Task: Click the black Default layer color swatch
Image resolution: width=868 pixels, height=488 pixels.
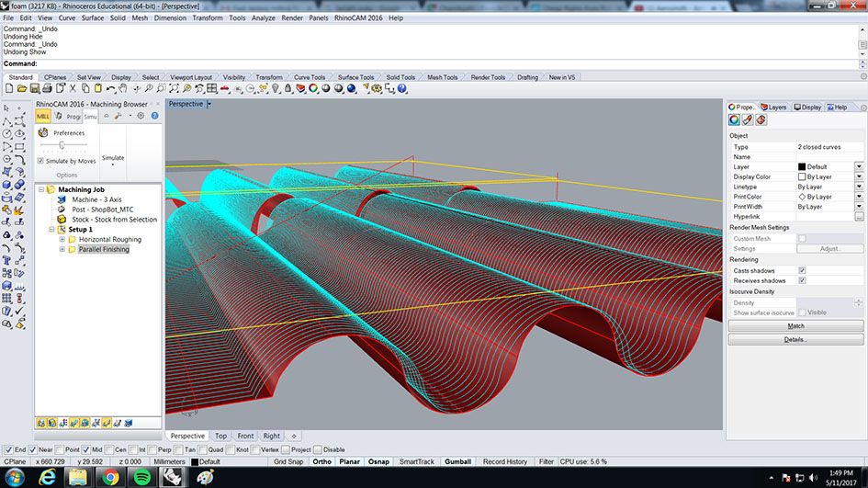Action: click(802, 166)
